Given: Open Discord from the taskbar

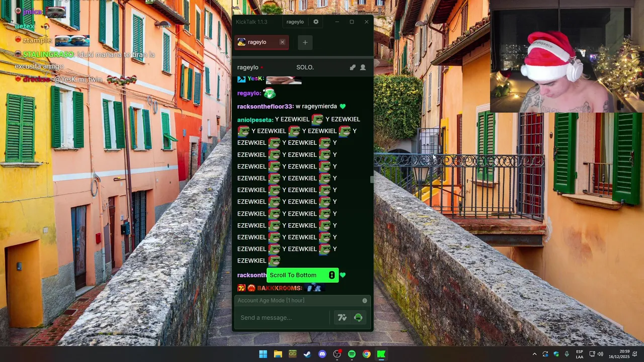Looking at the screenshot, I should click(x=322, y=354).
